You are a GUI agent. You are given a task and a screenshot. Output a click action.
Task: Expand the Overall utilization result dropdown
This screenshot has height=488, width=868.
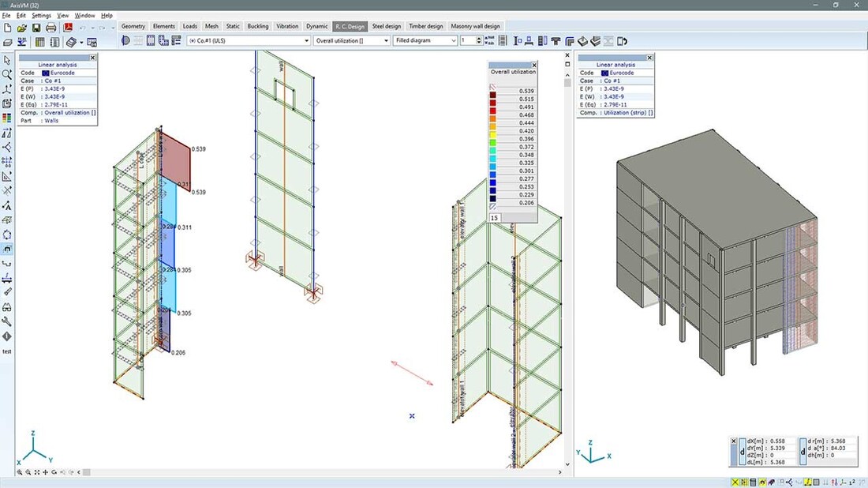coord(350,40)
